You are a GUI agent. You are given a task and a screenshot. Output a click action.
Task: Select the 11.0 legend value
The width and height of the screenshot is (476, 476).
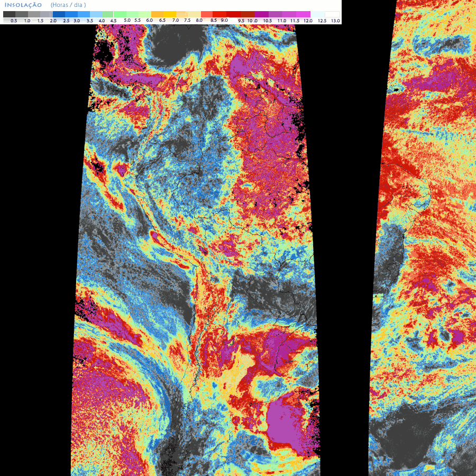(282, 21)
